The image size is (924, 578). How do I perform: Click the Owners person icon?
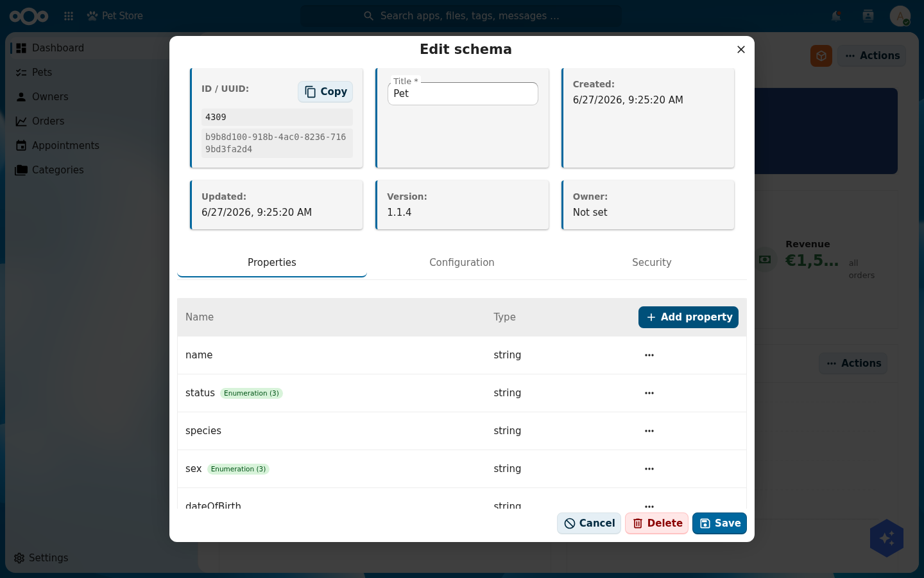pos(21,97)
